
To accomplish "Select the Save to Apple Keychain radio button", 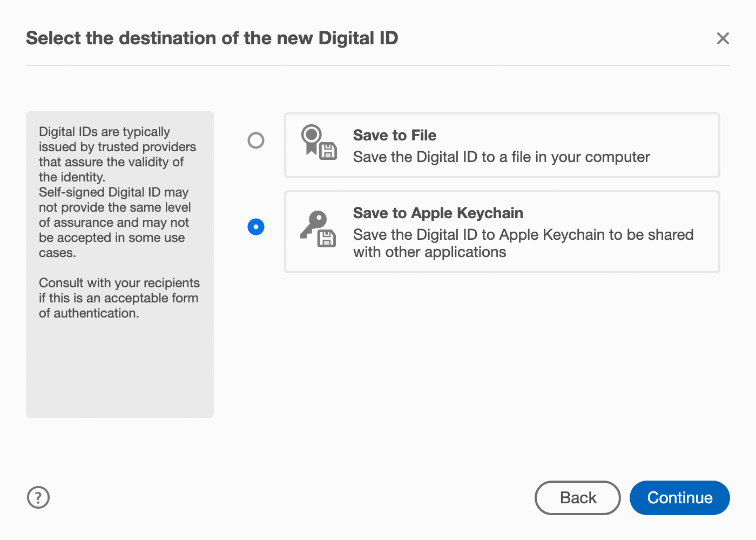I will tap(256, 227).
